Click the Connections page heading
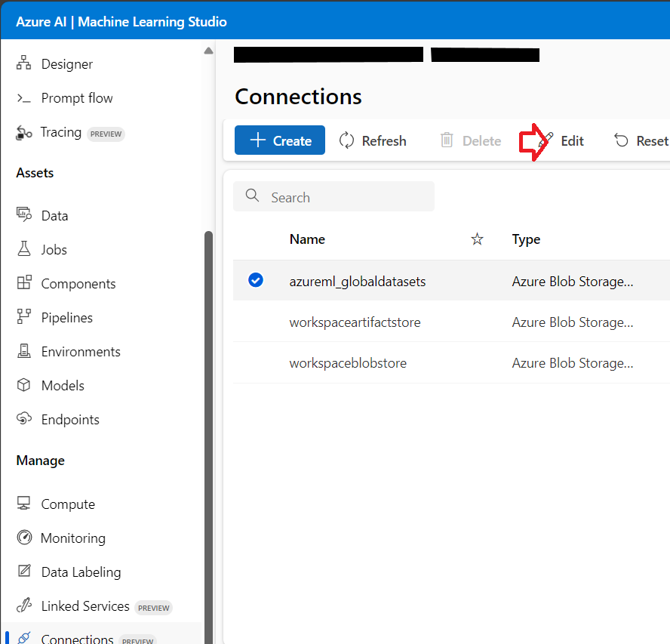 point(298,97)
